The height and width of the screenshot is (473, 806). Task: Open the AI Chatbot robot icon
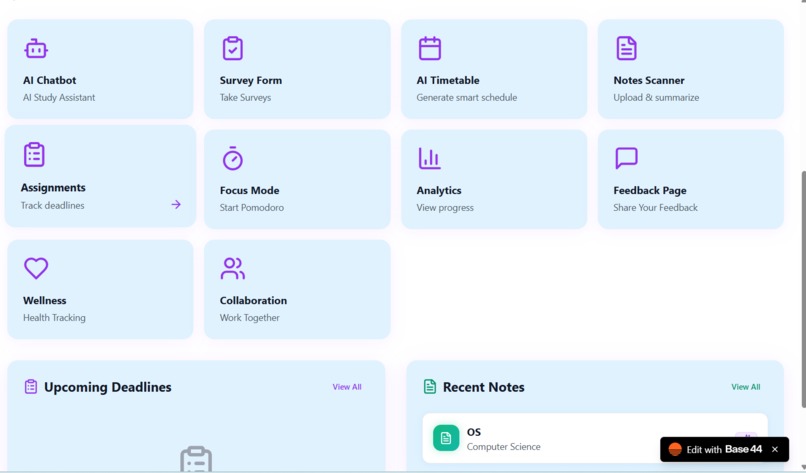[36, 49]
